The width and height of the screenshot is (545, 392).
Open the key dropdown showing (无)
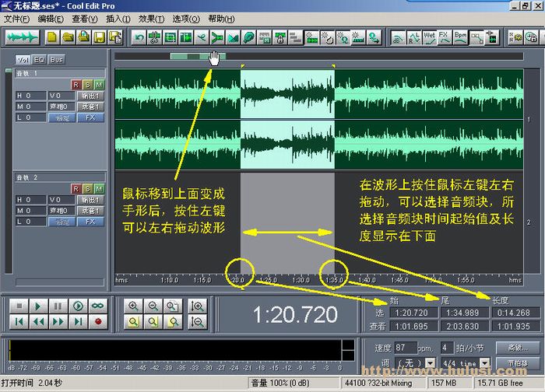tap(431, 363)
